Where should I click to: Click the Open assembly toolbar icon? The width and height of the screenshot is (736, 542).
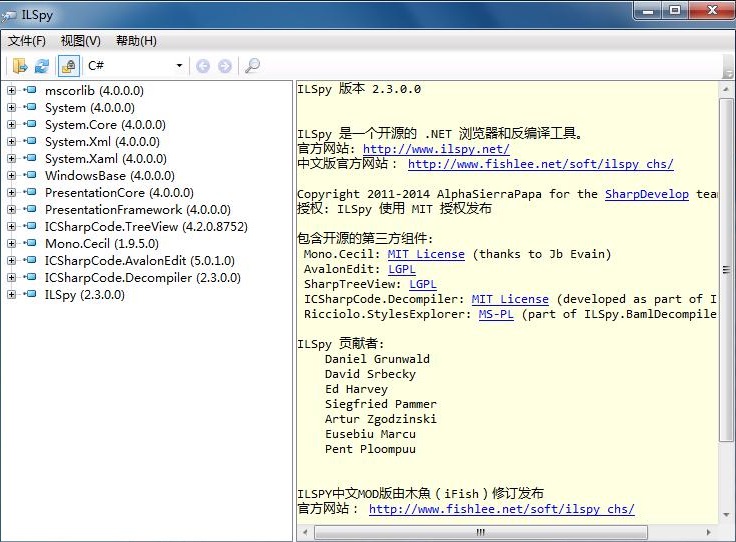[x=20, y=66]
